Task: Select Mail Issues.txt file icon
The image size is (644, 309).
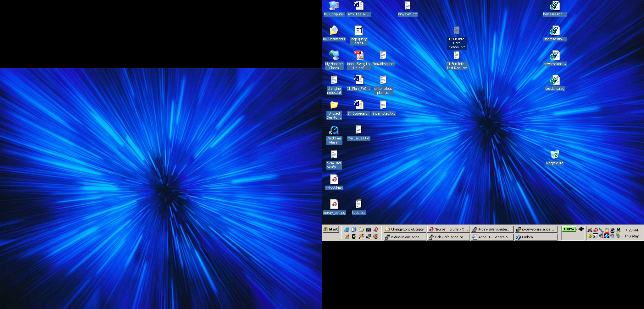Action: pos(358,133)
